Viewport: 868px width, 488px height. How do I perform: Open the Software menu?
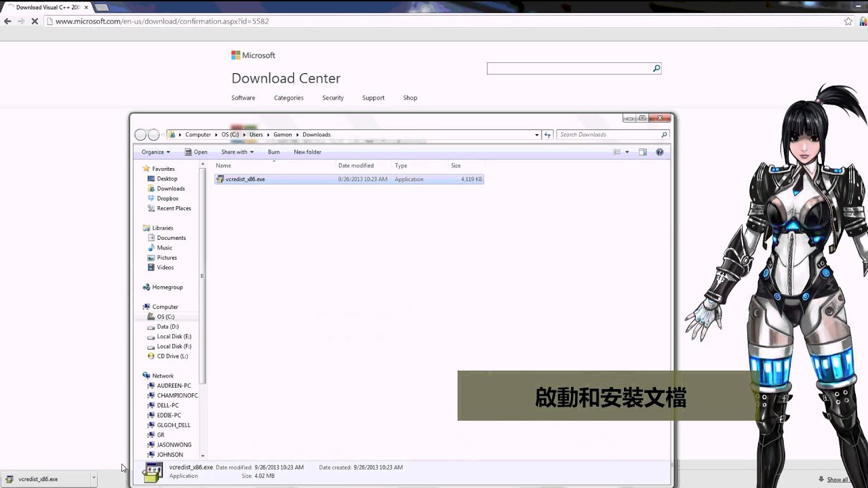pyautogui.click(x=243, y=98)
